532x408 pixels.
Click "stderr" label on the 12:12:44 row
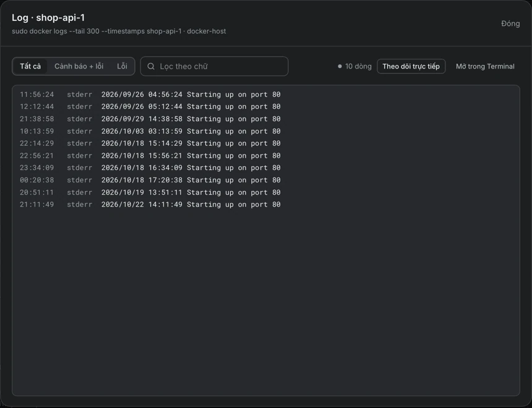(x=79, y=106)
